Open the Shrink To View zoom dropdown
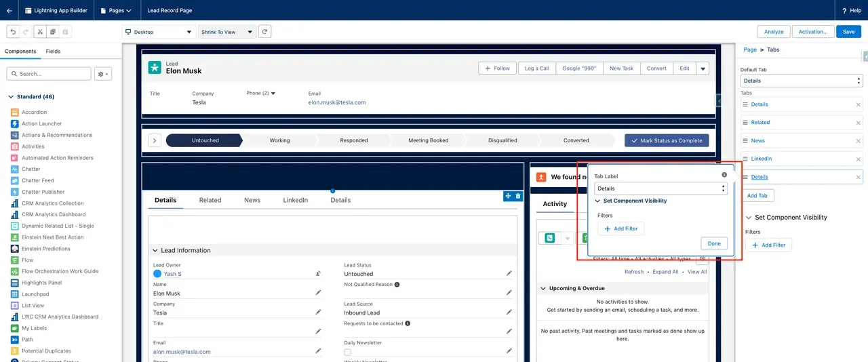The image size is (868, 362). pyautogui.click(x=226, y=32)
